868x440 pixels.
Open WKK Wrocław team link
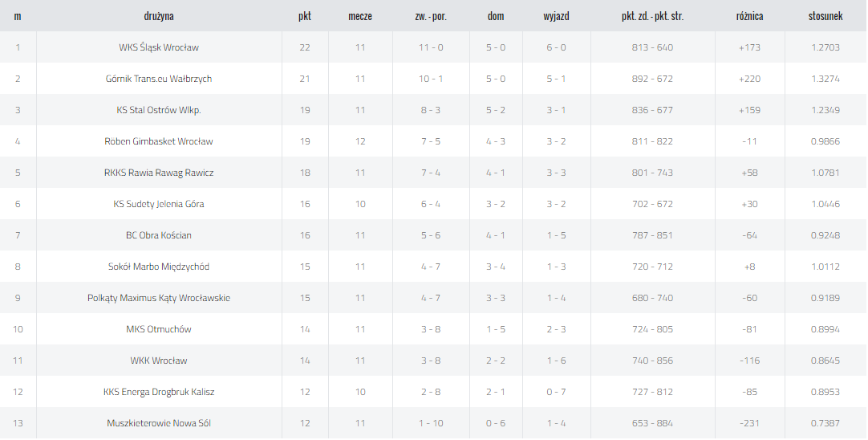click(x=159, y=361)
